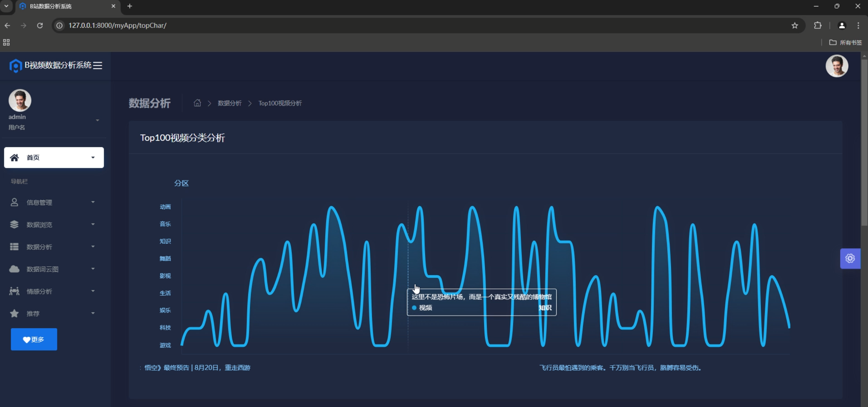The image size is (868, 407).
Task: Open the browser extensions puzzle icon
Action: (x=817, y=25)
